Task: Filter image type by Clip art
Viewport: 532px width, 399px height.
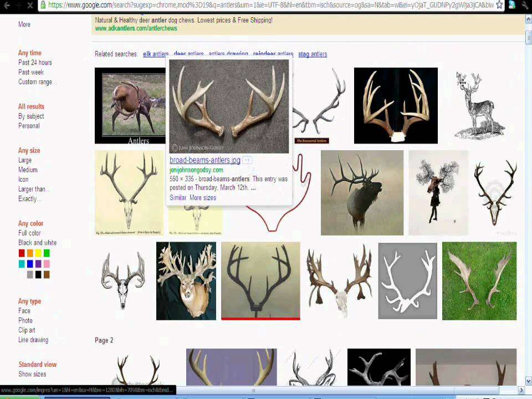Action: [27, 330]
